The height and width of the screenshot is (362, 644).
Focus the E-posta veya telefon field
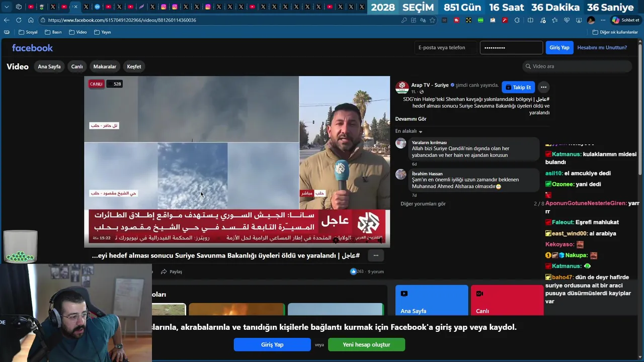[446, 48]
